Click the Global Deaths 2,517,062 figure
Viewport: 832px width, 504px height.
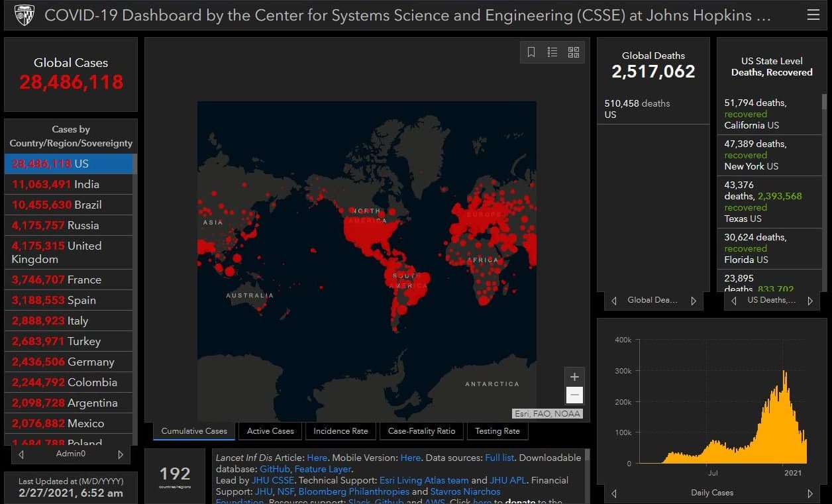[x=653, y=72]
